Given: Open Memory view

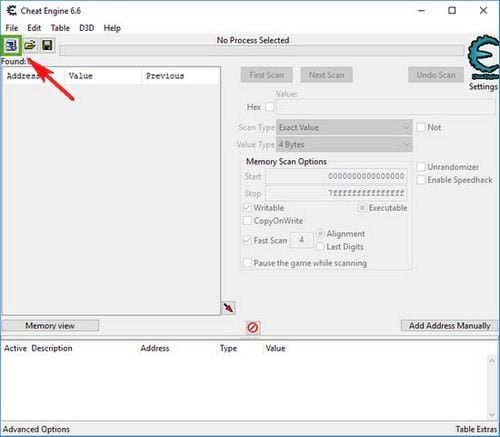Looking at the screenshot, I should coord(50,326).
